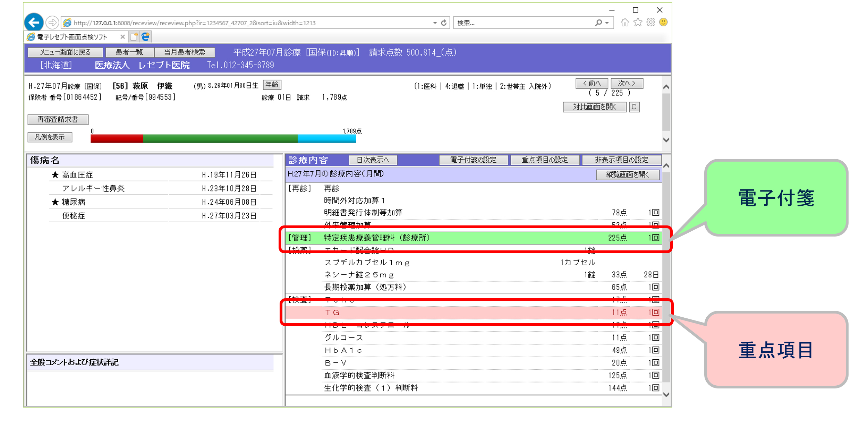Click B-V test row

(492, 363)
